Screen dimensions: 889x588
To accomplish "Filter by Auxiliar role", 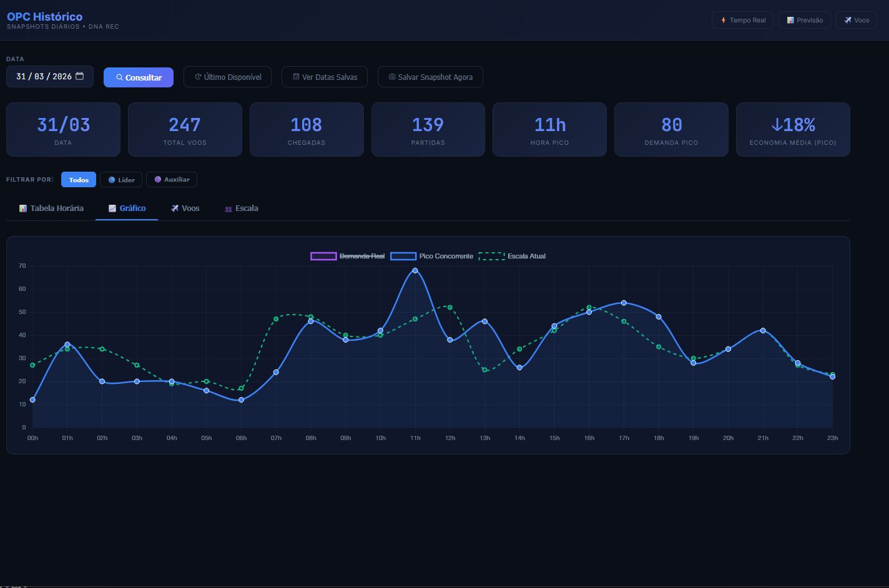I will coord(172,180).
